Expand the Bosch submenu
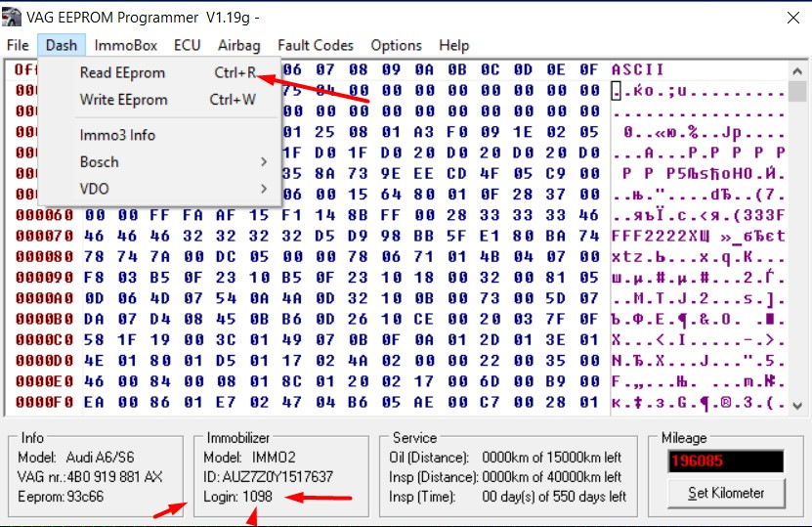The image size is (812, 527). 159,162
